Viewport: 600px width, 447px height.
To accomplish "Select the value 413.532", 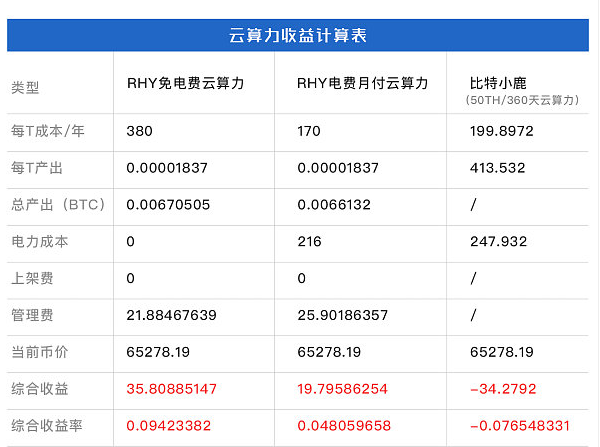I will tap(497, 168).
